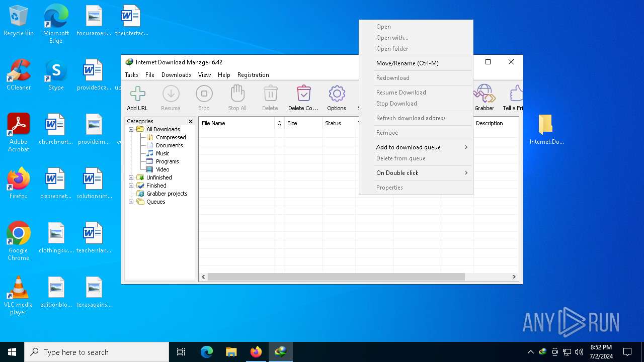Screen dimensions: 644x362
Task: Click horizontal scrollbar right arrow
Action: pos(514,277)
